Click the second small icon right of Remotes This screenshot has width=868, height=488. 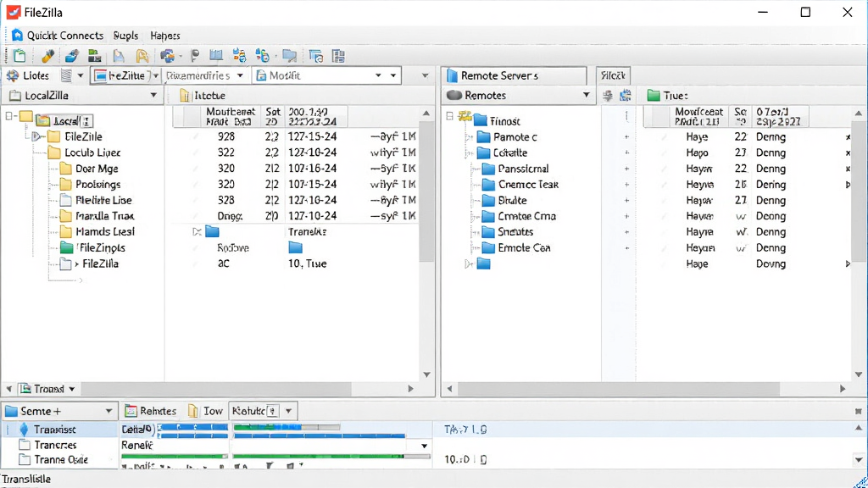pos(626,95)
